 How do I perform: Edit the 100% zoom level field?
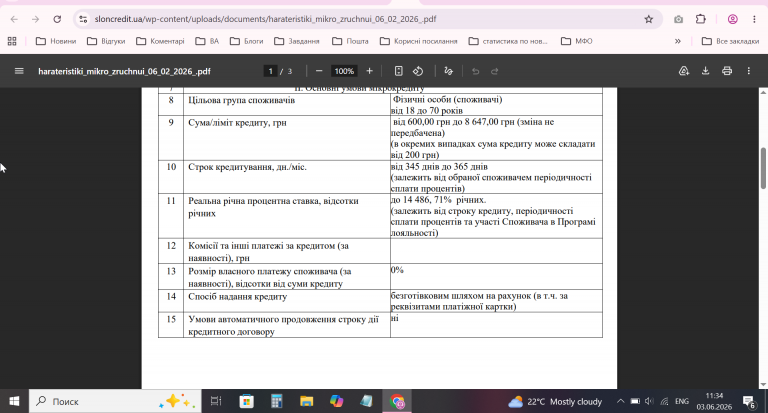click(x=344, y=71)
